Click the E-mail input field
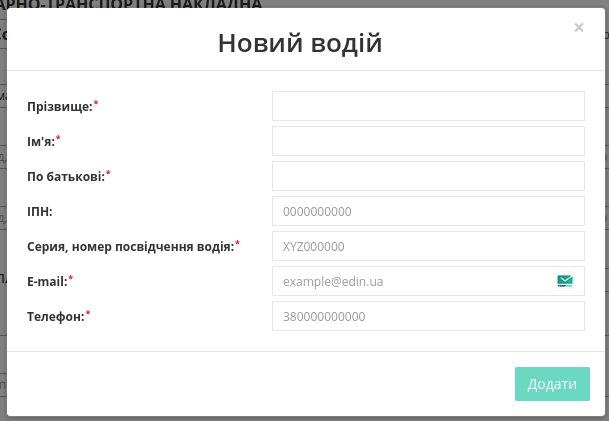609x421 pixels. tap(428, 281)
